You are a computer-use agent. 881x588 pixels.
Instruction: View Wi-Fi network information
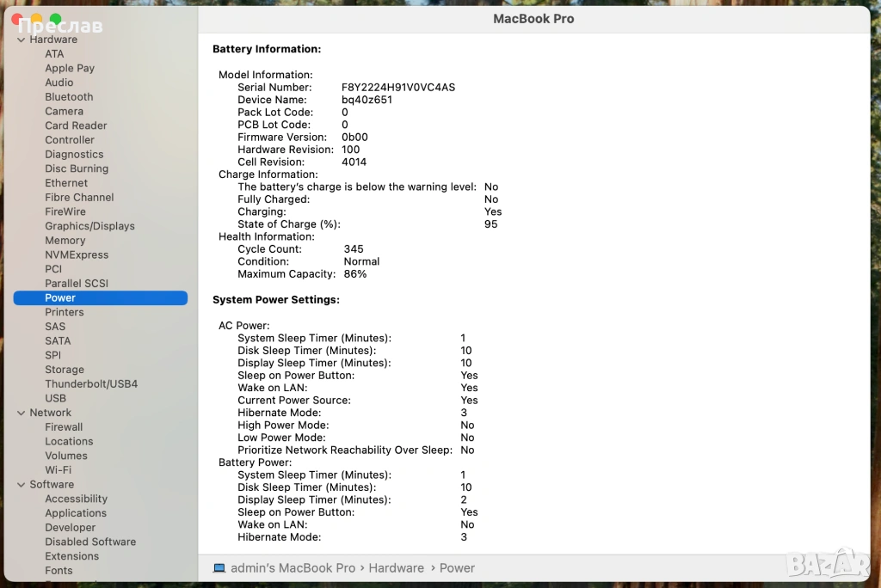(x=58, y=470)
